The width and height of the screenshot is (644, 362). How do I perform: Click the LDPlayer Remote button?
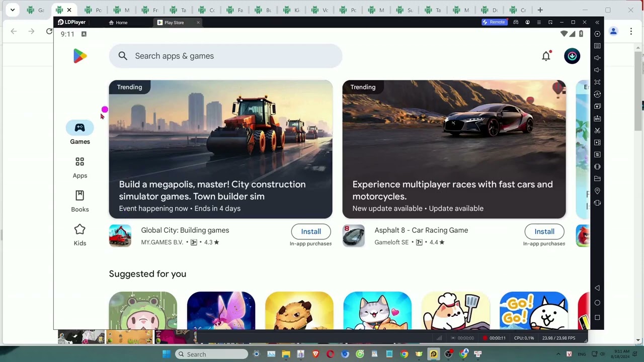[494, 22]
